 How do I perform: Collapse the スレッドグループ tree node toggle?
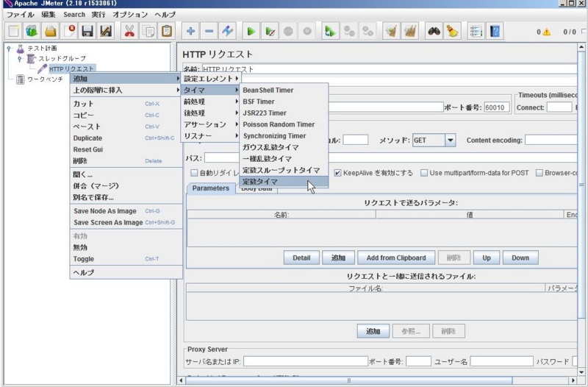pyautogui.click(x=20, y=59)
